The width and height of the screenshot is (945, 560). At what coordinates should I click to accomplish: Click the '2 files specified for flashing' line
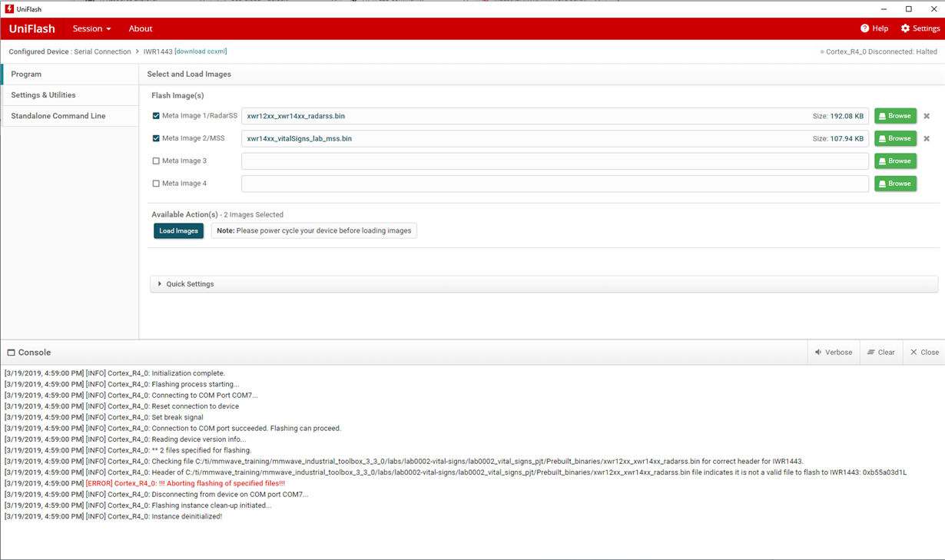coord(128,451)
